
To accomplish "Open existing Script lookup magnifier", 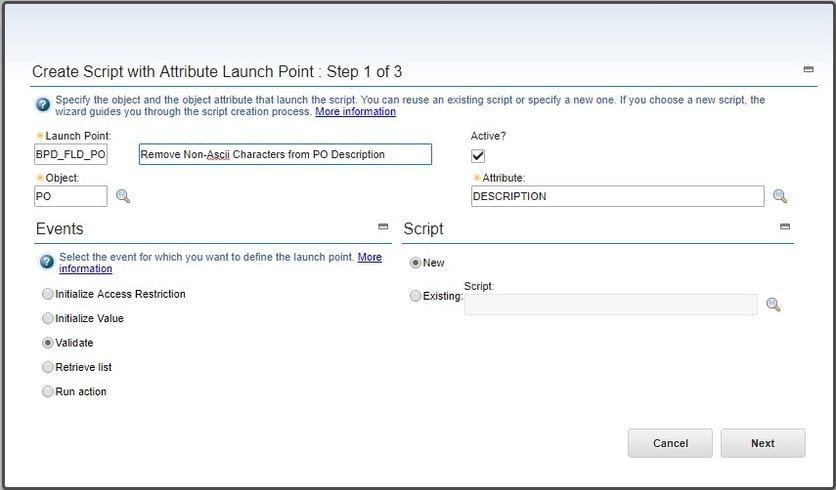I will tap(773, 304).
